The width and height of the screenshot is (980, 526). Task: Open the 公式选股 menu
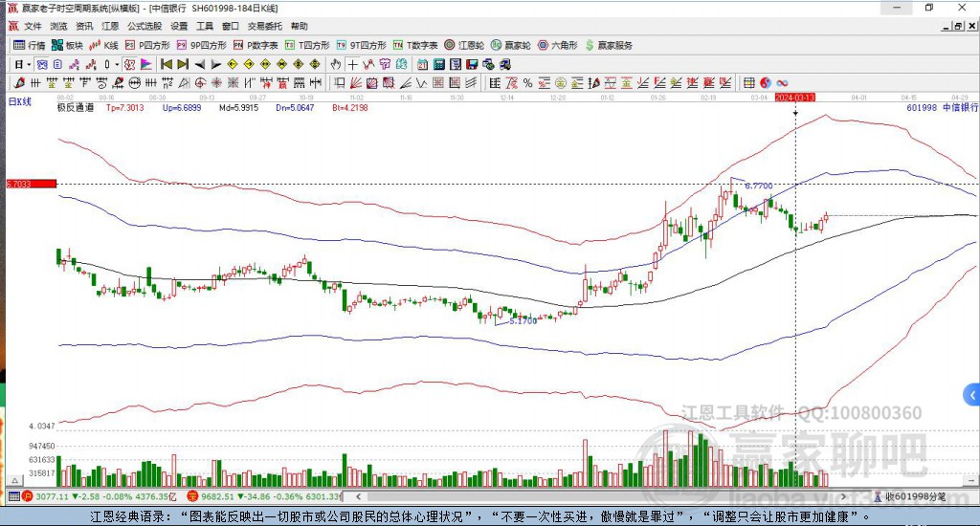pyautogui.click(x=145, y=26)
